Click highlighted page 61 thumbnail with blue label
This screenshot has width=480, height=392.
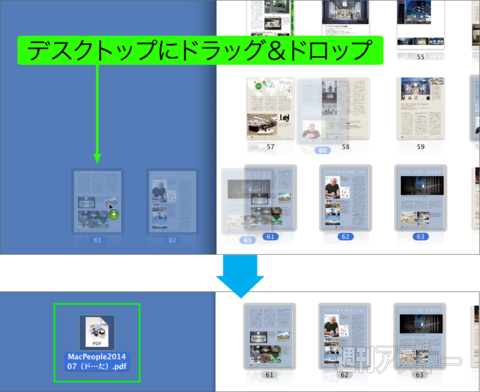270,198
